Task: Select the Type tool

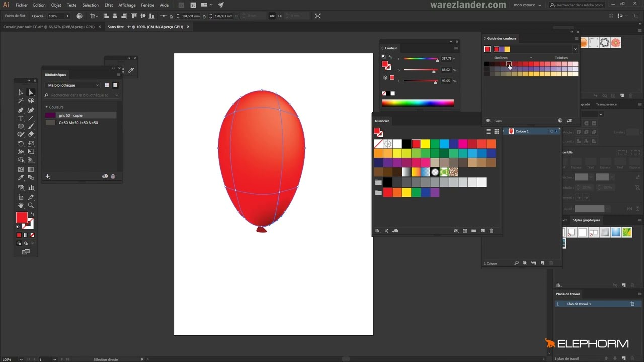Action: (x=21, y=118)
